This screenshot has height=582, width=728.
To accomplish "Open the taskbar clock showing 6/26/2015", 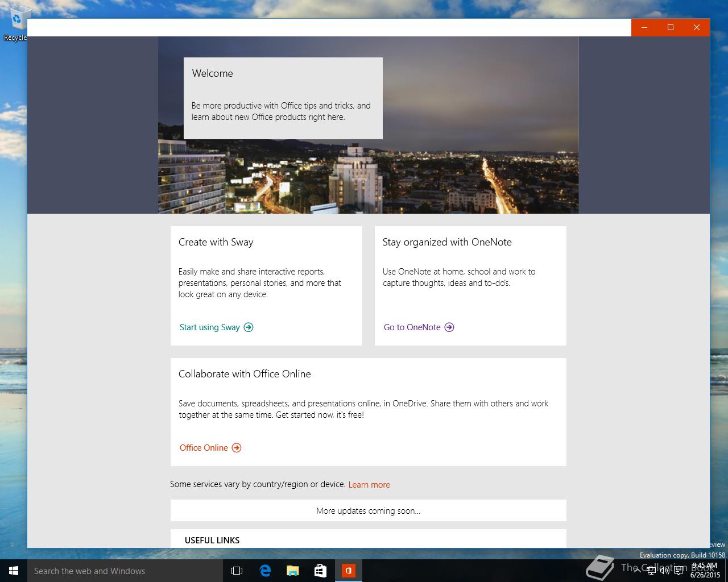I will 705,571.
